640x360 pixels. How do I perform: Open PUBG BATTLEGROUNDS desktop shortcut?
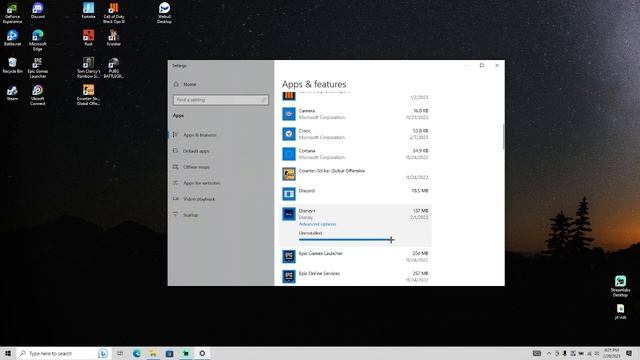pos(113,67)
